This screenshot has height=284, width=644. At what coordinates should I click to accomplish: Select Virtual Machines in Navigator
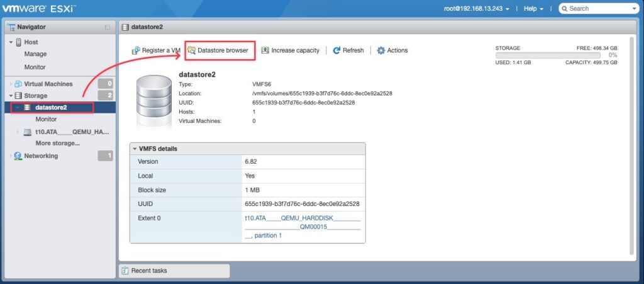coord(48,84)
